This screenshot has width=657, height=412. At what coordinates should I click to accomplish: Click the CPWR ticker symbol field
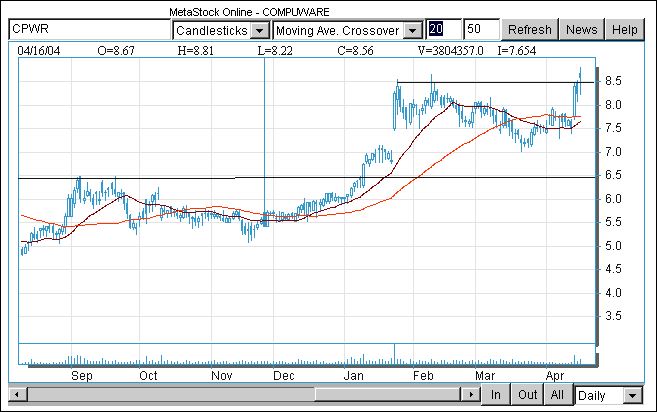tap(89, 29)
